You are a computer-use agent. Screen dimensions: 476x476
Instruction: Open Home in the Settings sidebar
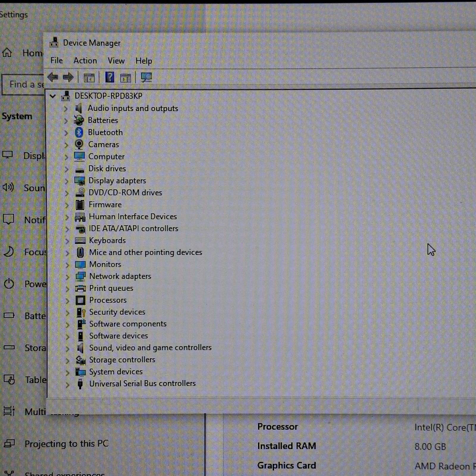pyautogui.click(x=22, y=53)
